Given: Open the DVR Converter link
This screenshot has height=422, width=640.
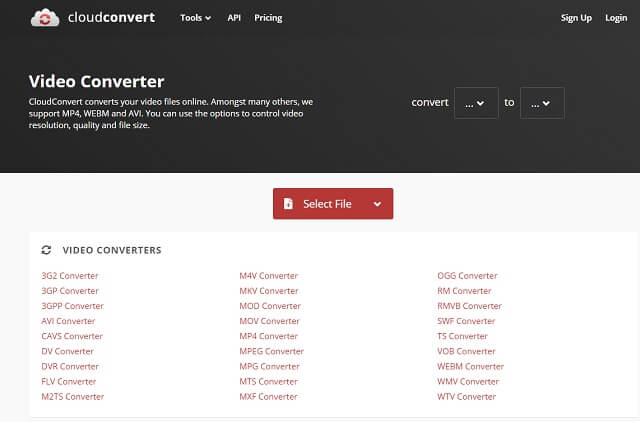Looking at the screenshot, I should pos(70,366).
